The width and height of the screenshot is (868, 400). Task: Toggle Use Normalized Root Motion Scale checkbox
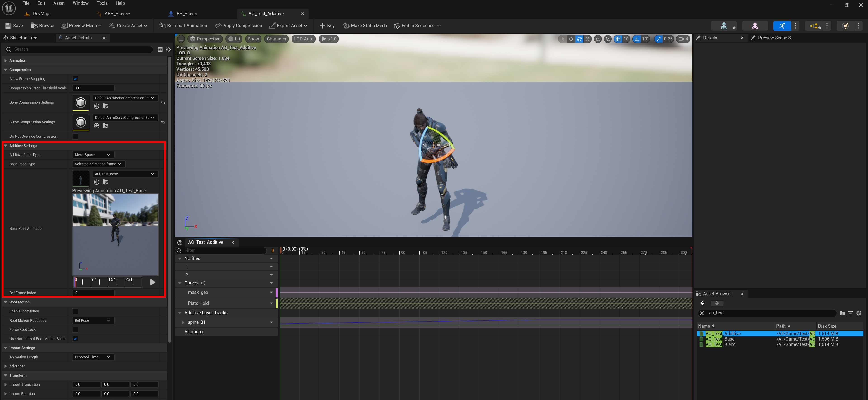tap(75, 339)
